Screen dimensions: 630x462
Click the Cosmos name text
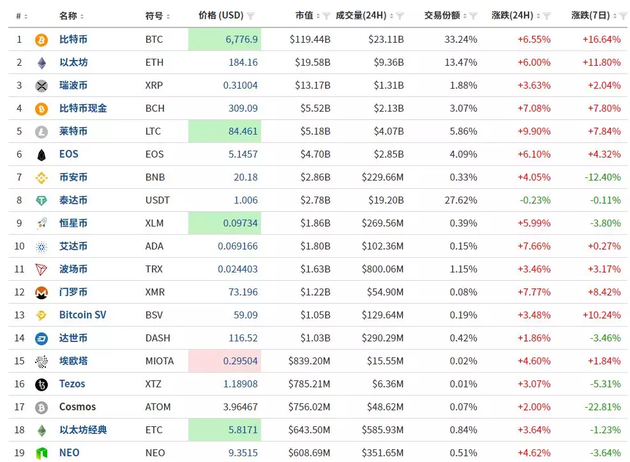click(77, 407)
